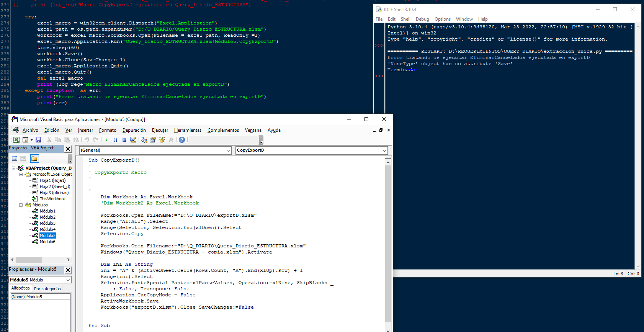Open Find with the binoculars icon
Image resolution: width=644 pixels, height=332 pixels.
tap(76, 140)
